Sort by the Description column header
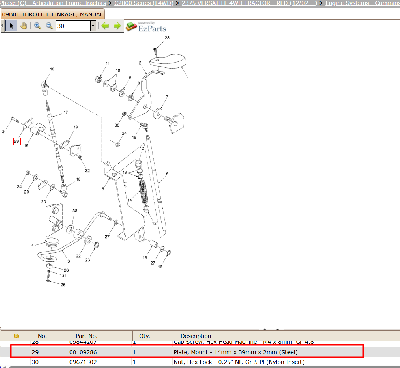Screen dimensions: 400x368 pyautogui.click(x=196, y=336)
